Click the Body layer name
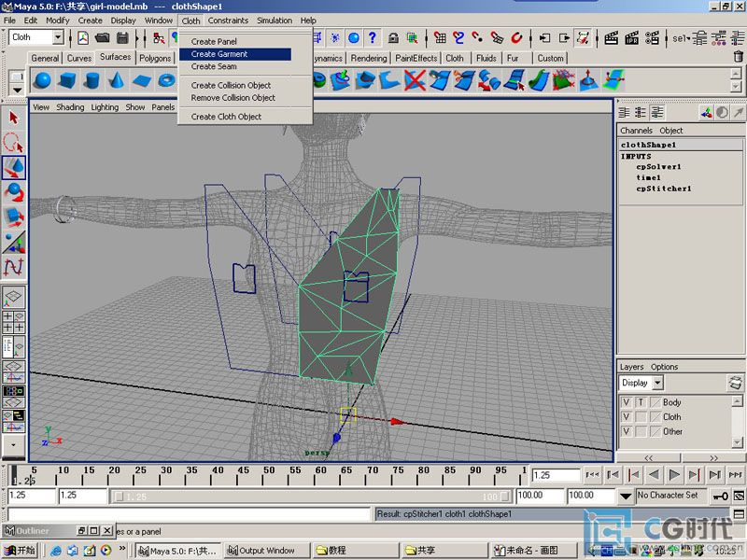747x560 pixels. tap(671, 402)
